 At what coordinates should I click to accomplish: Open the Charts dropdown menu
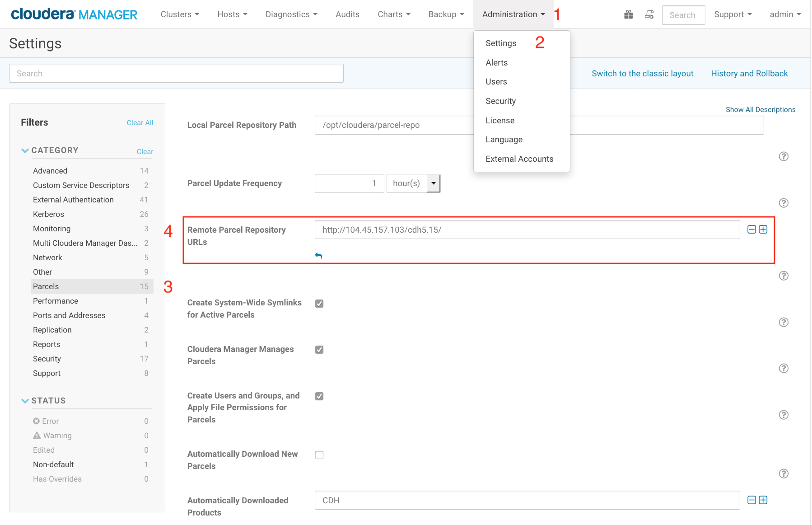pyautogui.click(x=394, y=14)
